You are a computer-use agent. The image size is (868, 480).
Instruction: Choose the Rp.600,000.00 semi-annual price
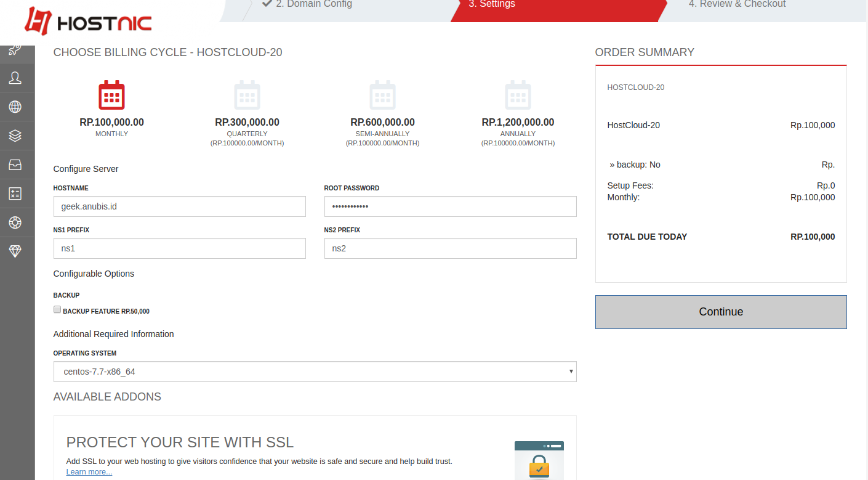[383, 123]
